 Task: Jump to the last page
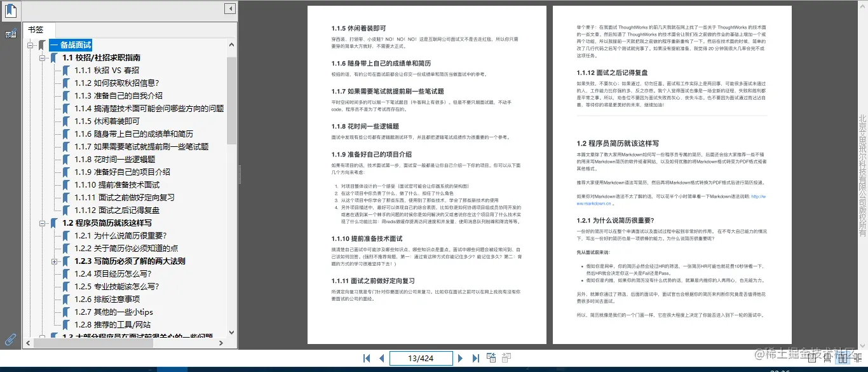475,359
